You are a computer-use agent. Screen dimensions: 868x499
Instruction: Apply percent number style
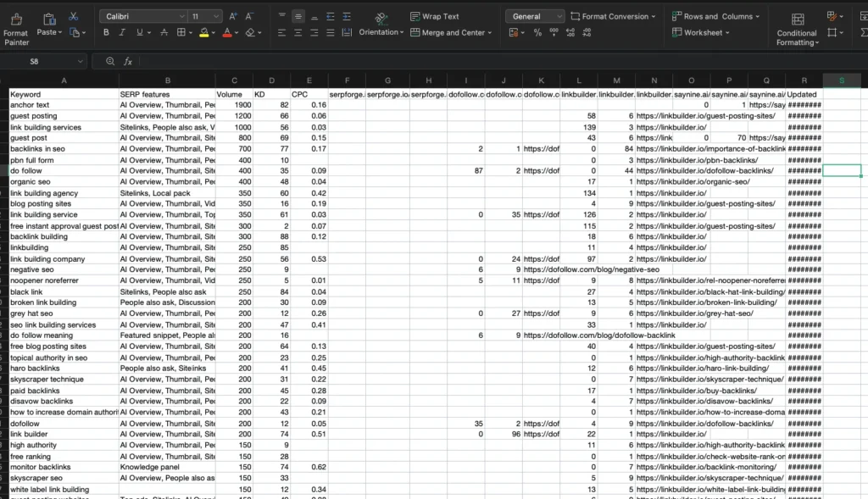[x=537, y=32]
